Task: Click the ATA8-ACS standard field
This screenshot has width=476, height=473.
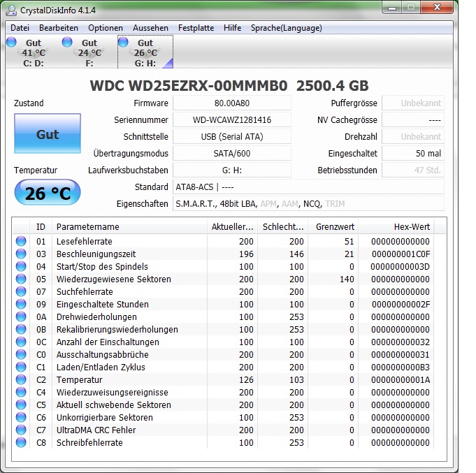Action: pos(308,187)
